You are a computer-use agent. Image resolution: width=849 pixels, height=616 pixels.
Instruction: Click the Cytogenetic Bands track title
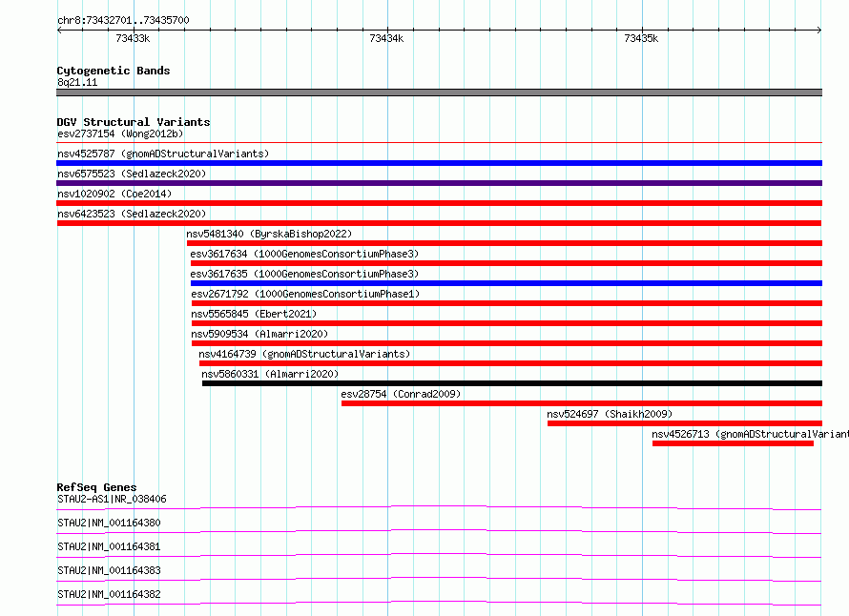(114, 71)
